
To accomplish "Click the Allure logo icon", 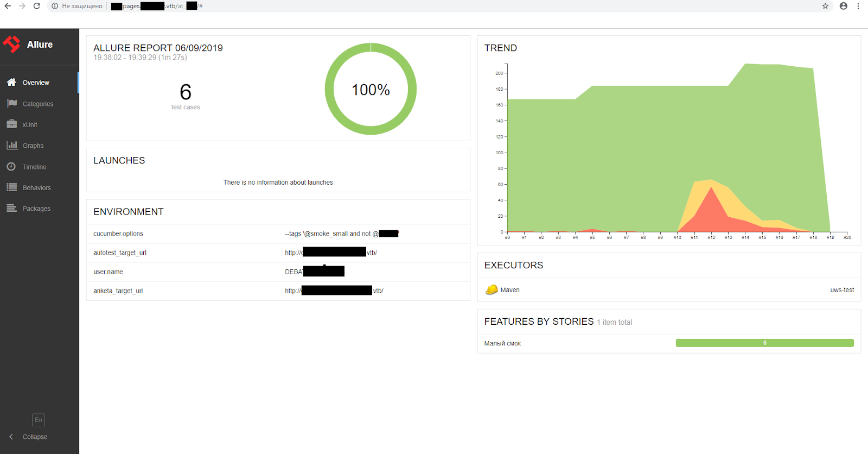I will 11,44.
